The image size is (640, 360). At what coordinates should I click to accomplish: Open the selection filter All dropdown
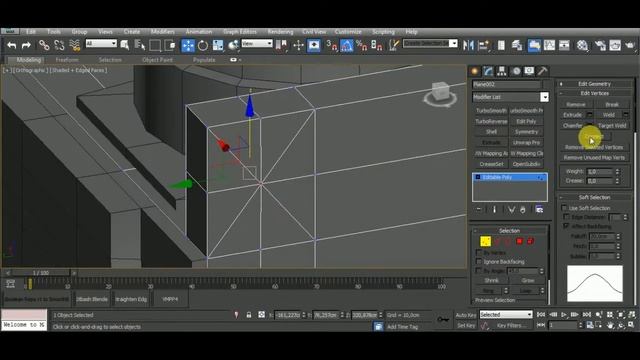[101, 43]
